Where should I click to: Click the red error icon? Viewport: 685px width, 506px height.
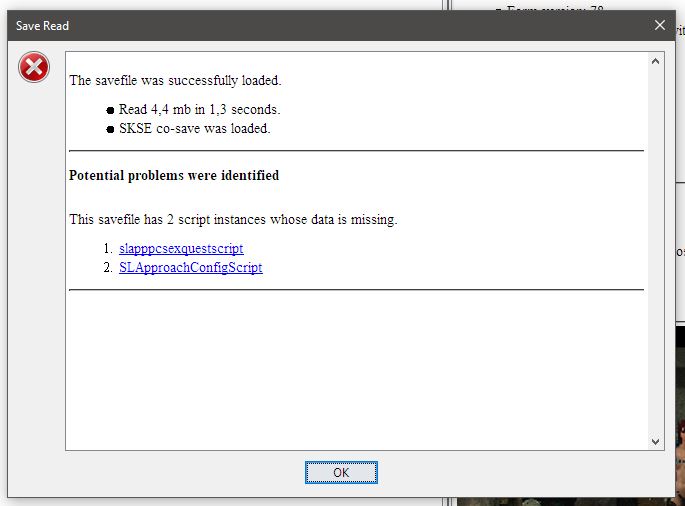click(34, 67)
